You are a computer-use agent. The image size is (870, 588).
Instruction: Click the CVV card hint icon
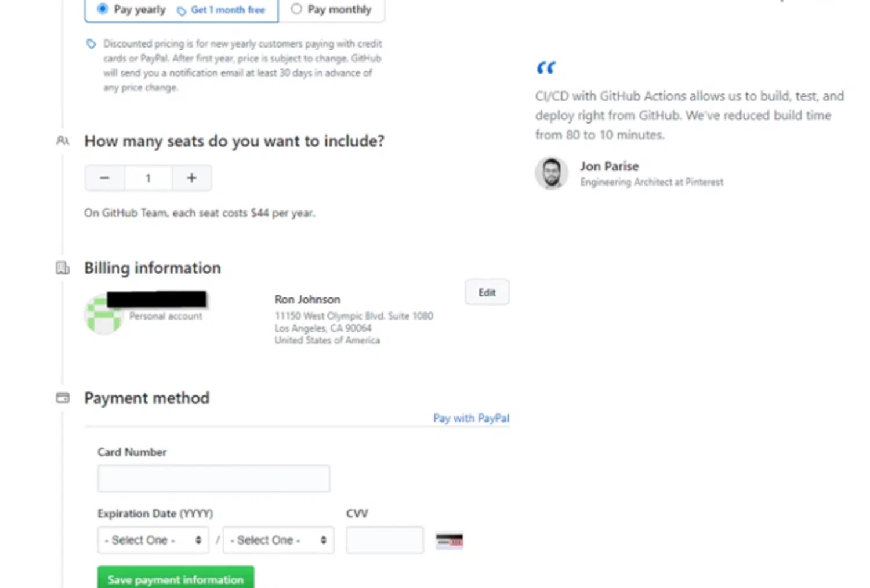pyautogui.click(x=449, y=541)
